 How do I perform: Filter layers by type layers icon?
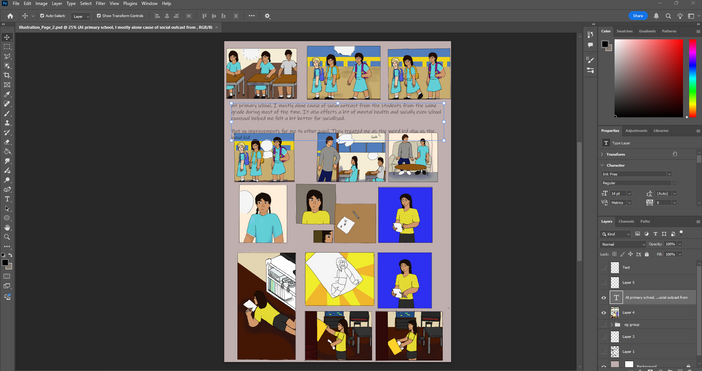[x=655, y=234]
